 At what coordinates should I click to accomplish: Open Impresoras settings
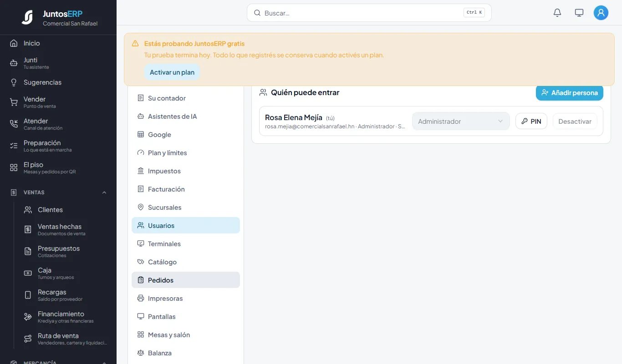coord(186,298)
